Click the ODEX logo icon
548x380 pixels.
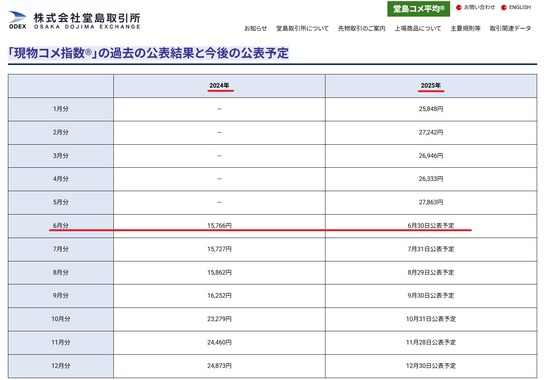coord(17,20)
